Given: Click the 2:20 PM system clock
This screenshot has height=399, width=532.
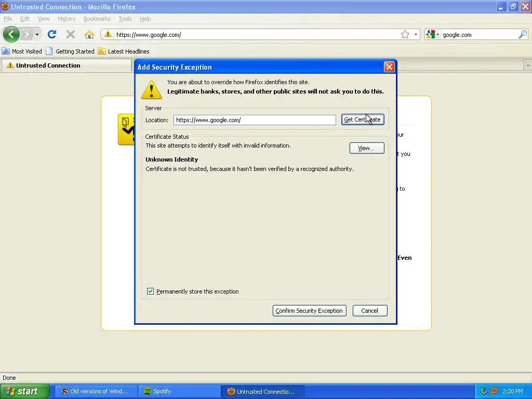Looking at the screenshot, I should (x=513, y=391).
